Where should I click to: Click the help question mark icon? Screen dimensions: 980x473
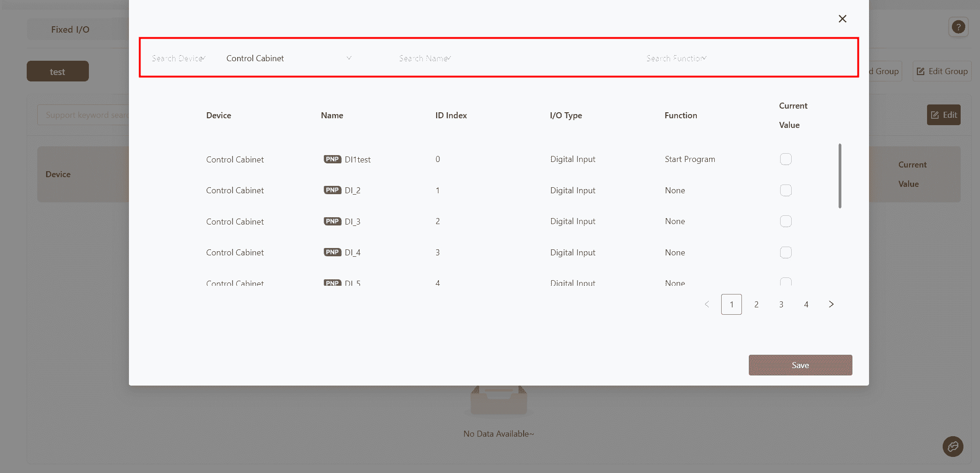click(958, 27)
